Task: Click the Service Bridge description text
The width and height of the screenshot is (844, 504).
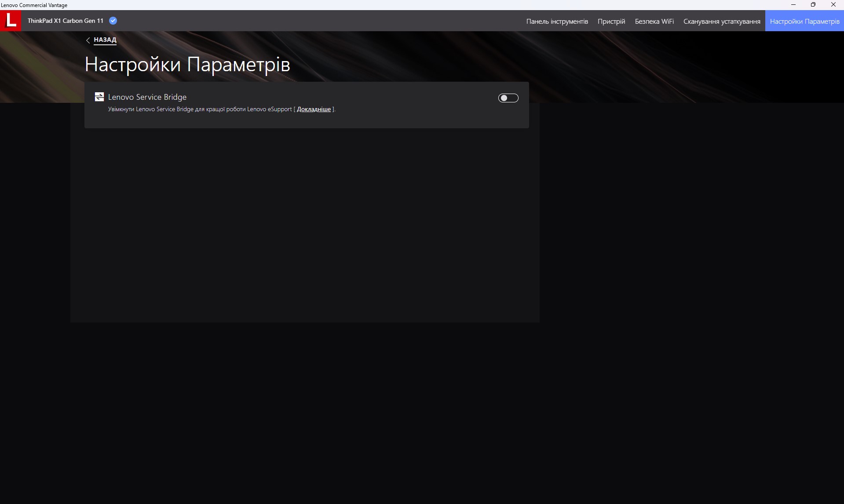Action: (200, 109)
